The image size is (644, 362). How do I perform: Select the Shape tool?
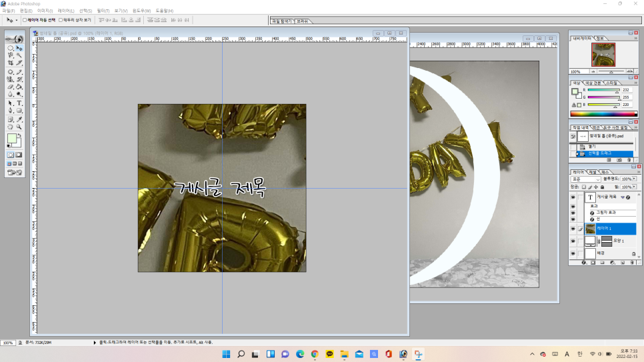[x=19, y=111]
